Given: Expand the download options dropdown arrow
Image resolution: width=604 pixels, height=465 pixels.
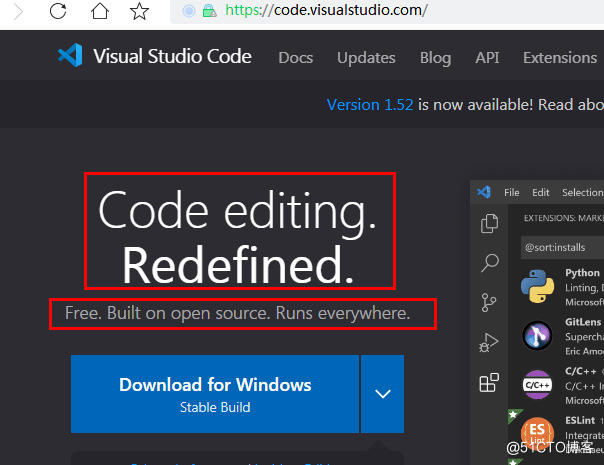Looking at the screenshot, I should [x=382, y=394].
